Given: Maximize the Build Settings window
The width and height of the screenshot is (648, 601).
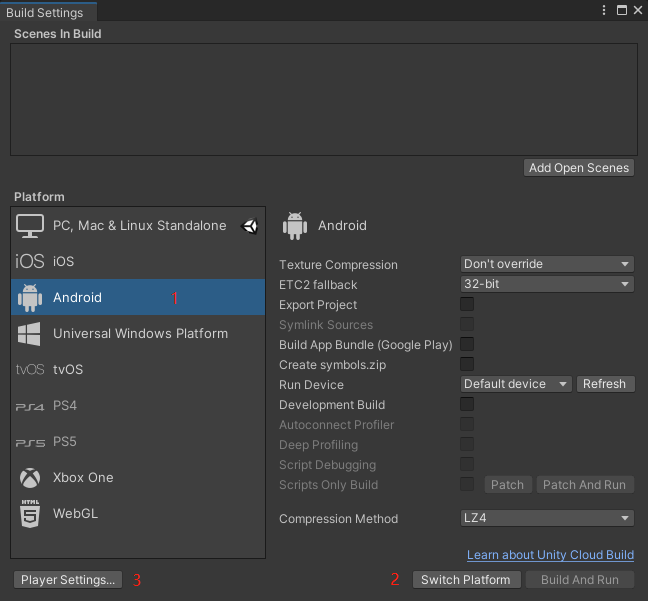Looking at the screenshot, I should [x=622, y=10].
